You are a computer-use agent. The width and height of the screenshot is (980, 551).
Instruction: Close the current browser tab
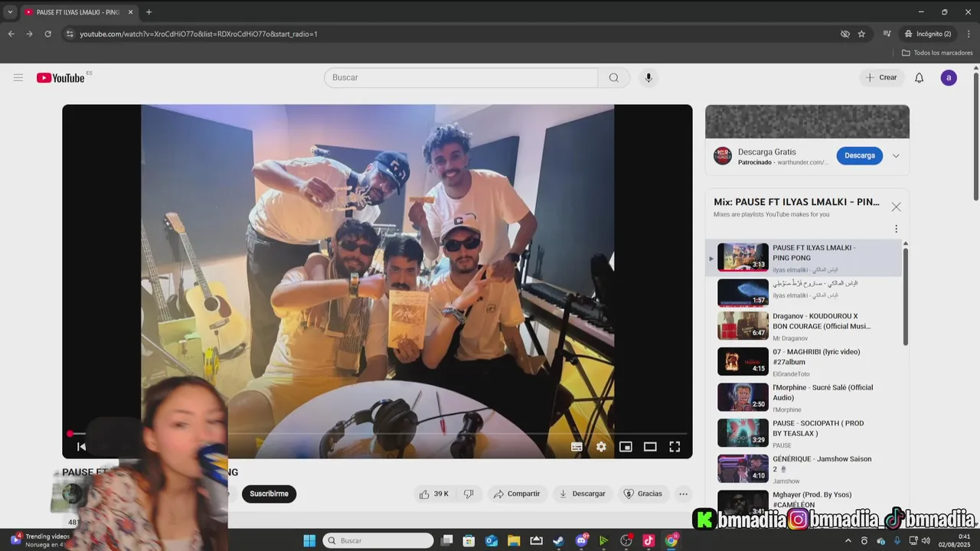click(130, 12)
